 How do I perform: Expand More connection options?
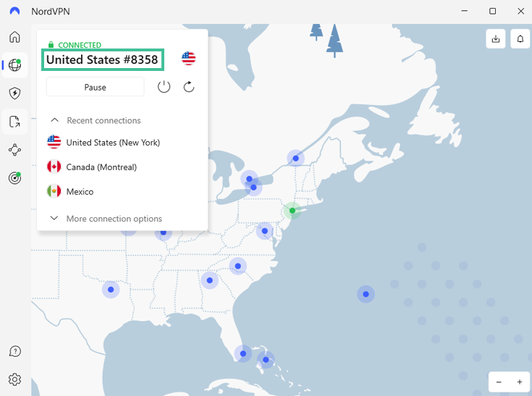click(106, 219)
